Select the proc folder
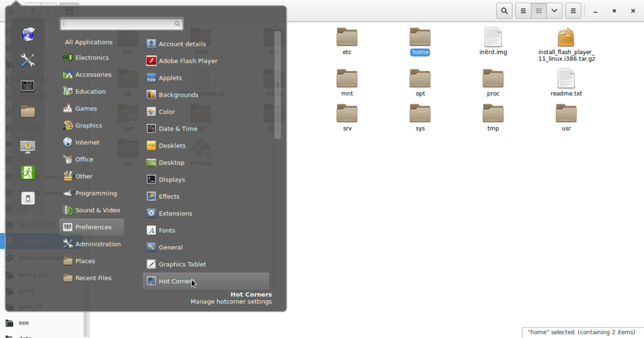The height and width of the screenshot is (338, 644). tap(493, 83)
